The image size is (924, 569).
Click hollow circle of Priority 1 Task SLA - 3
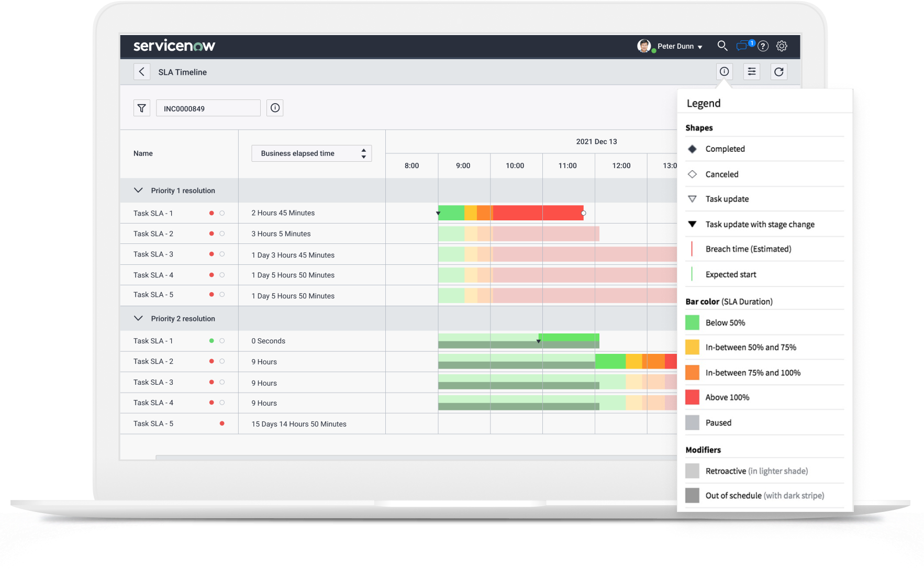(222, 254)
